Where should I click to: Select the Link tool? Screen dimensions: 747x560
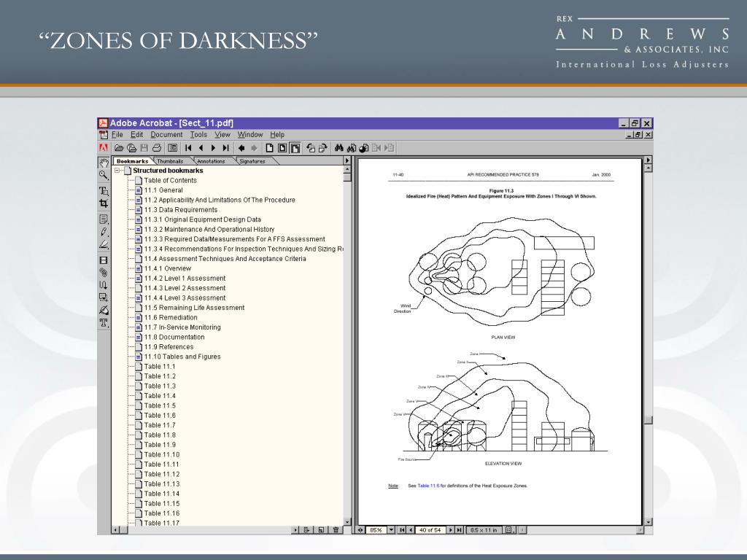(x=104, y=273)
